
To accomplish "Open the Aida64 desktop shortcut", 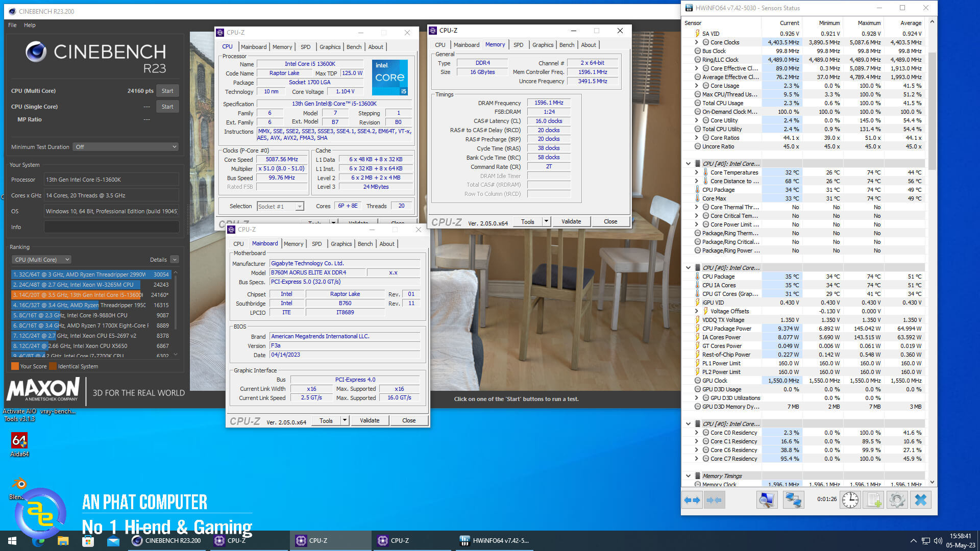I will [19, 444].
